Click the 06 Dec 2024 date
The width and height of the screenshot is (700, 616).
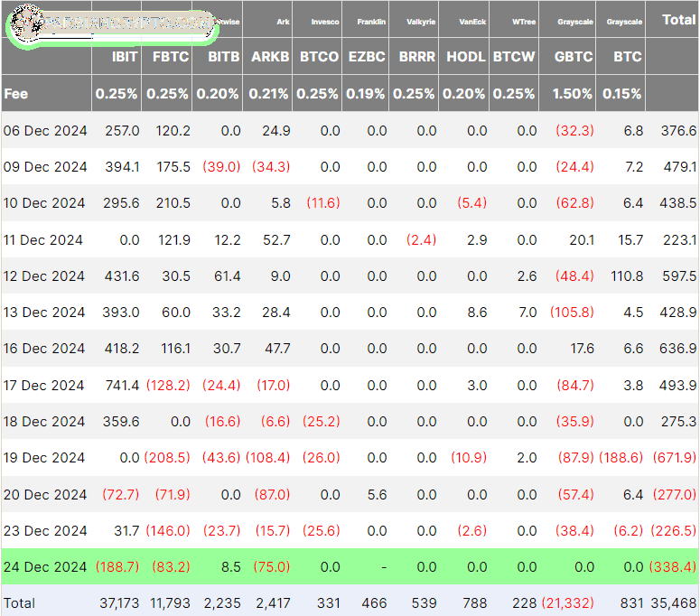(x=45, y=131)
